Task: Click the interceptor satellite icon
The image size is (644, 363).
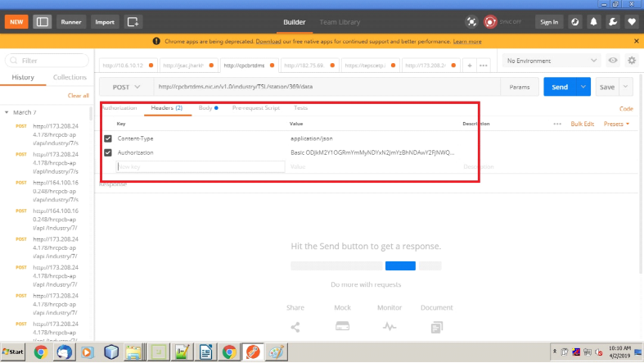Action: pyautogui.click(x=471, y=22)
